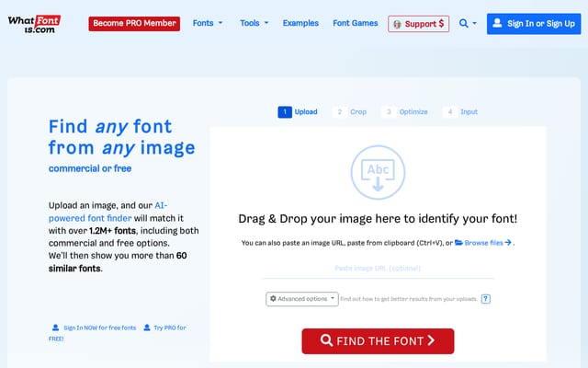588x368 pixels.
Task: Click the 'commercial or free' subtitle text
Action: [90, 168]
